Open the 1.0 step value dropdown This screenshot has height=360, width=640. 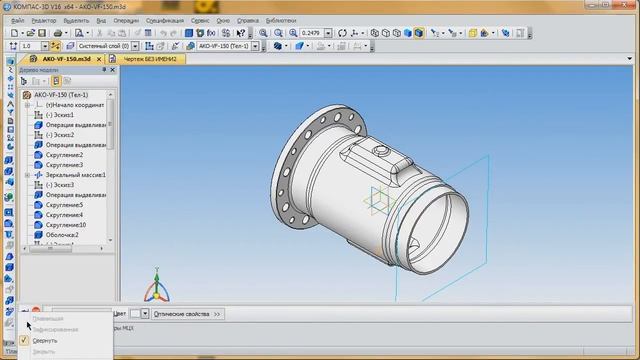click(x=45, y=46)
